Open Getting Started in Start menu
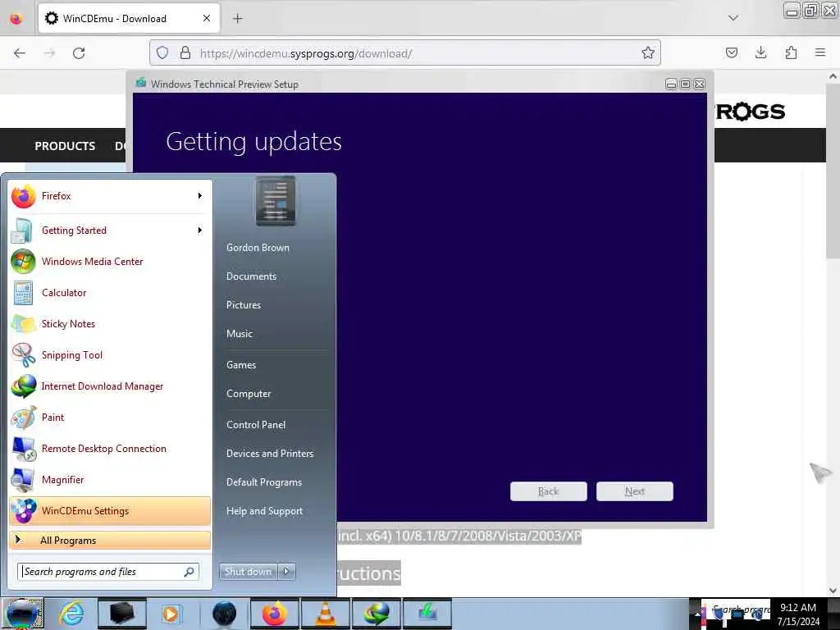 pyautogui.click(x=110, y=231)
